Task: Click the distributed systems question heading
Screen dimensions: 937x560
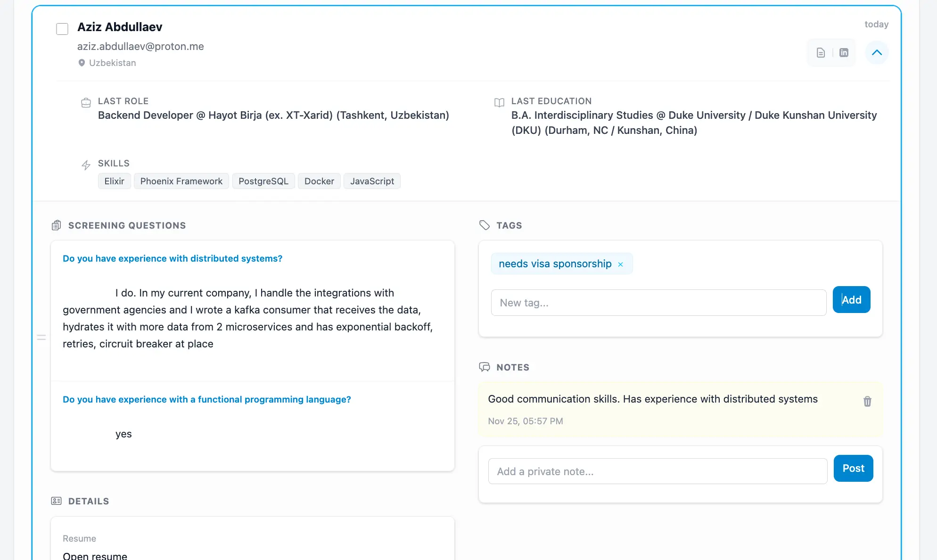Action: [173, 258]
